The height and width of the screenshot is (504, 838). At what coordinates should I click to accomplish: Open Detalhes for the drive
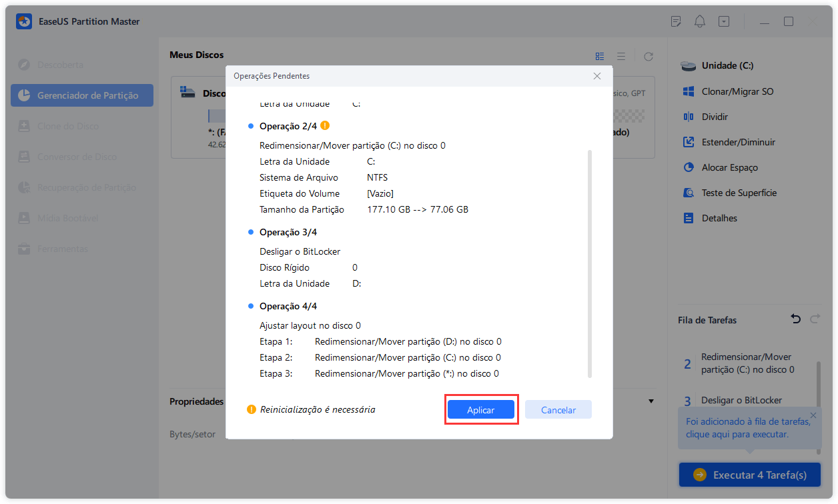[719, 218]
